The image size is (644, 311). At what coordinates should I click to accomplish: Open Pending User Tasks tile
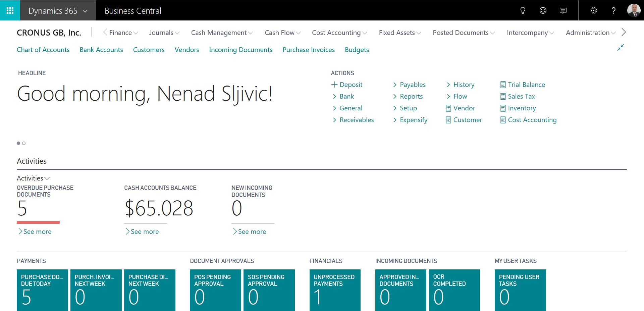point(520,290)
